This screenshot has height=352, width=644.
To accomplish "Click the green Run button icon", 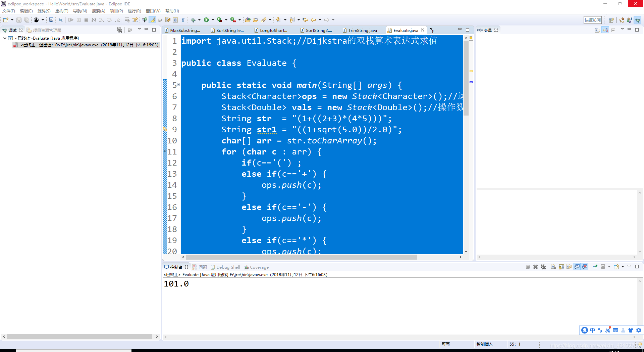I will pos(206,20).
